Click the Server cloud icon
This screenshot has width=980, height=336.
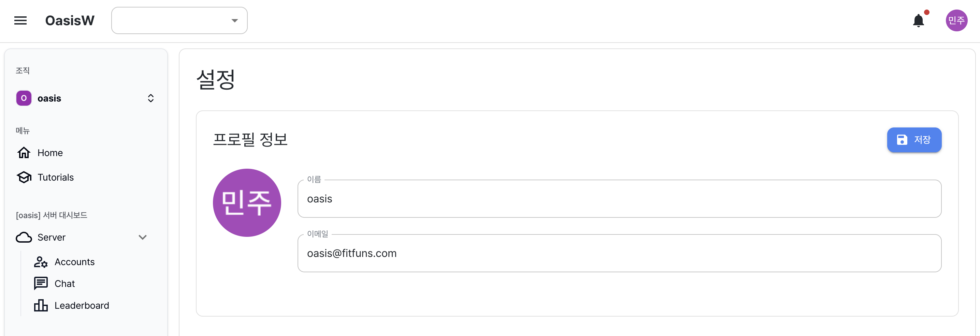pyautogui.click(x=24, y=238)
